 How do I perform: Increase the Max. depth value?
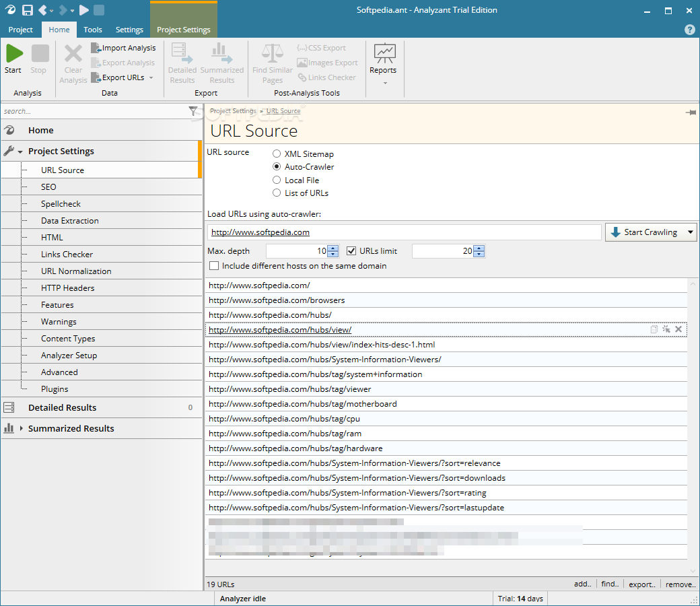click(333, 248)
